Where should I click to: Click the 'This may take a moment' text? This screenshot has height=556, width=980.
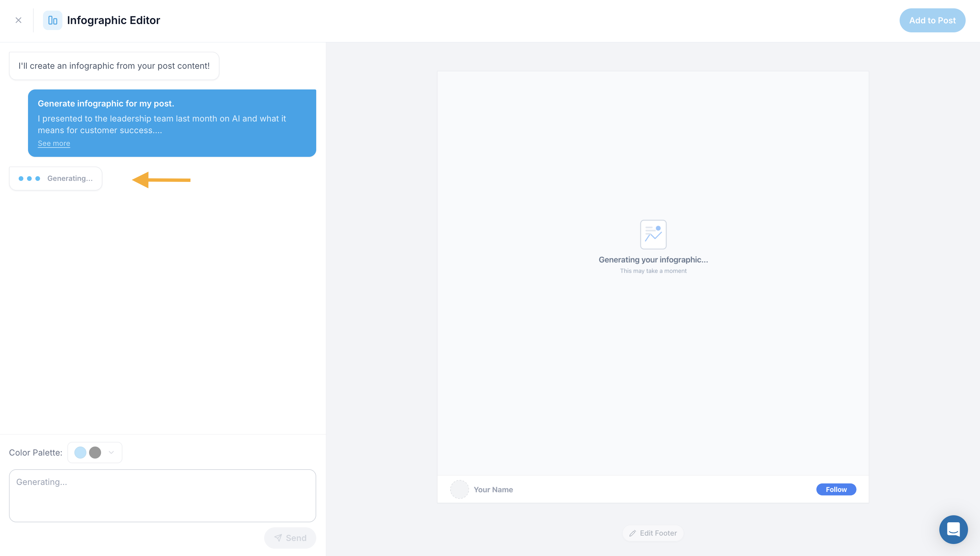(653, 271)
